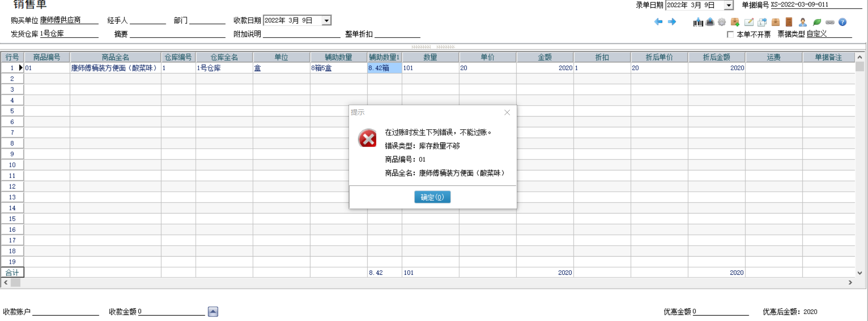
Task: Click the 经手人 input field
Action: click(x=148, y=20)
